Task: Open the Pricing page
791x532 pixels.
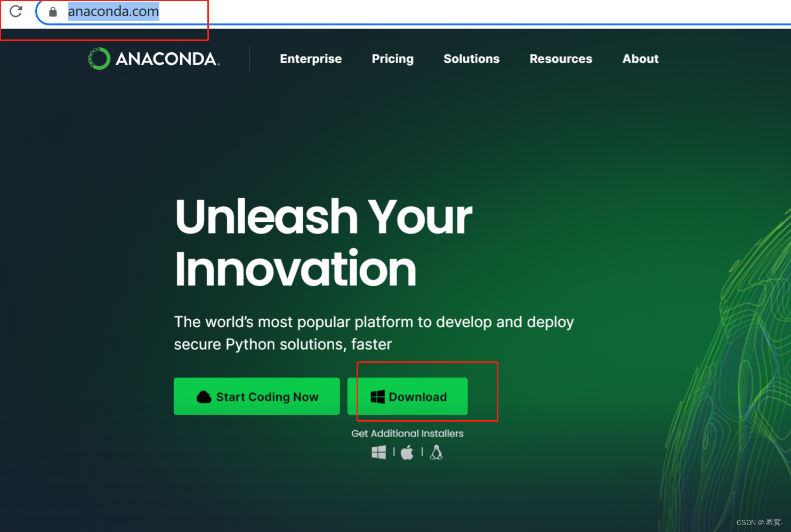Action: pyautogui.click(x=393, y=59)
